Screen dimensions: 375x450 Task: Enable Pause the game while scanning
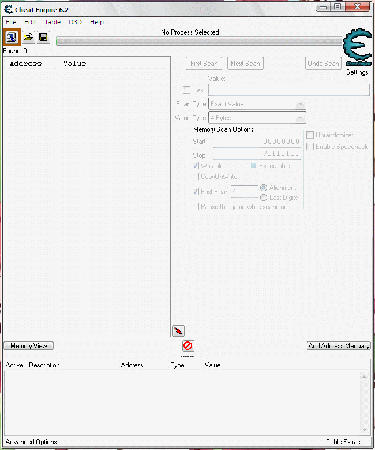(x=196, y=207)
